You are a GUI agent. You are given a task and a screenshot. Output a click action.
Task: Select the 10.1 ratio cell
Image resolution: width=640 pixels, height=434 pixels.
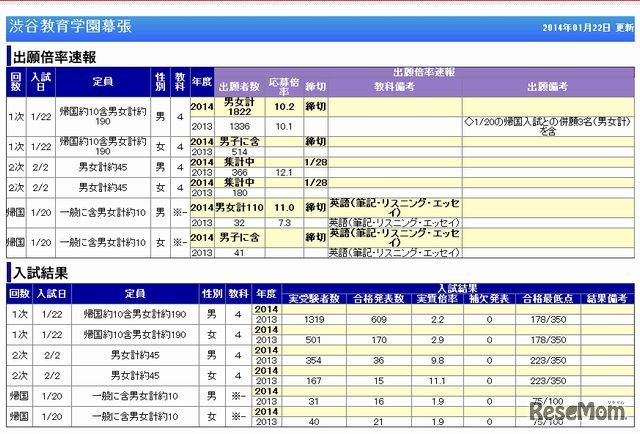coord(284,127)
